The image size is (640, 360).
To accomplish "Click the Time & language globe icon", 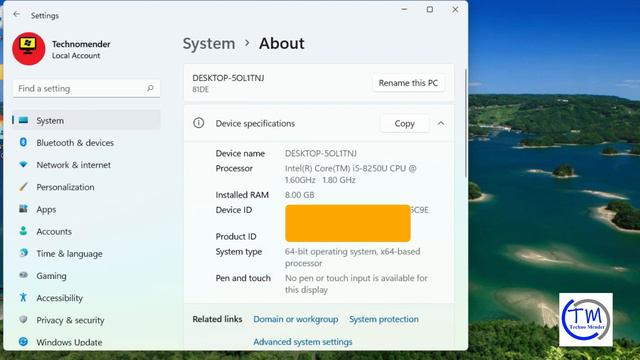I will 23,253.
